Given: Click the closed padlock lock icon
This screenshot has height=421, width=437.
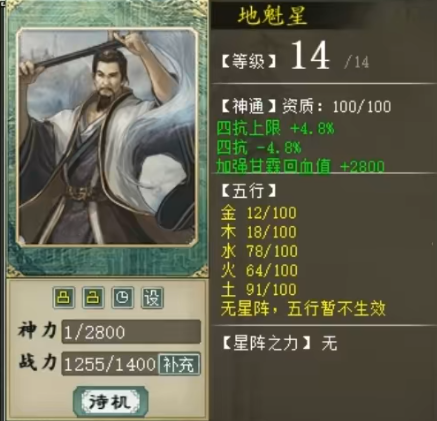Looking at the screenshot, I should [x=64, y=297].
